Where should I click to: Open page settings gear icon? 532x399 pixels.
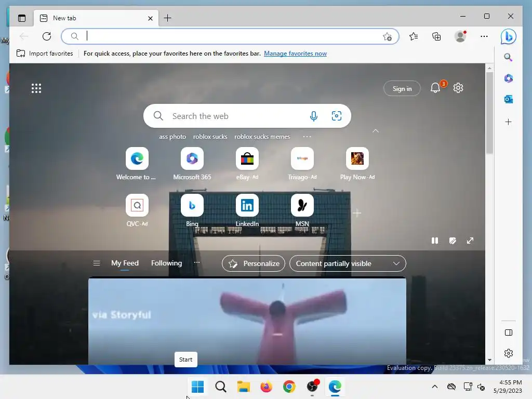pos(458,88)
